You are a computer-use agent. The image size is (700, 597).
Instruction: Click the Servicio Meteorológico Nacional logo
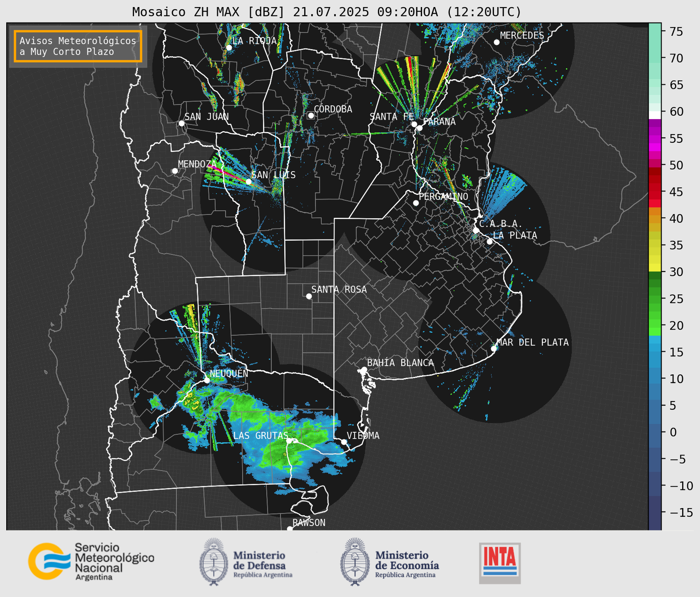pyautogui.click(x=91, y=561)
